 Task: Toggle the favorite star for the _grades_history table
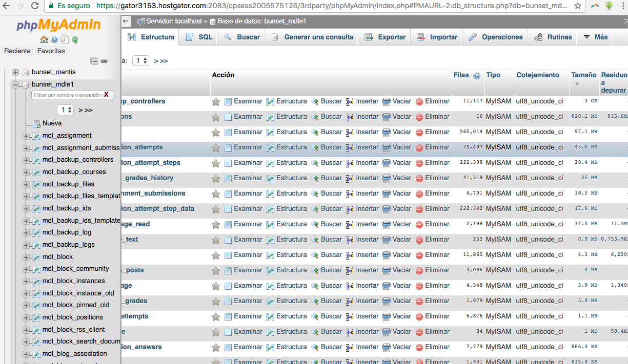point(216,178)
